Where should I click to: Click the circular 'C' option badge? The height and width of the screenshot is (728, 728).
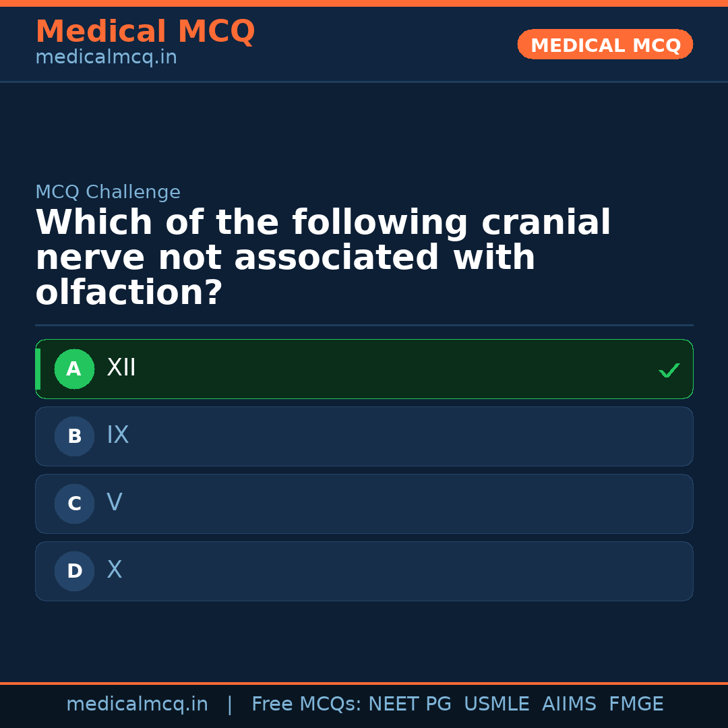(x=74, y=504)
